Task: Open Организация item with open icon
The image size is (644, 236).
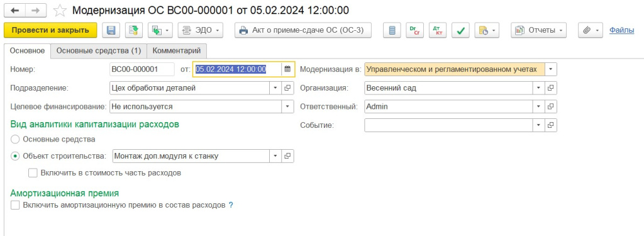Action: 551,88
